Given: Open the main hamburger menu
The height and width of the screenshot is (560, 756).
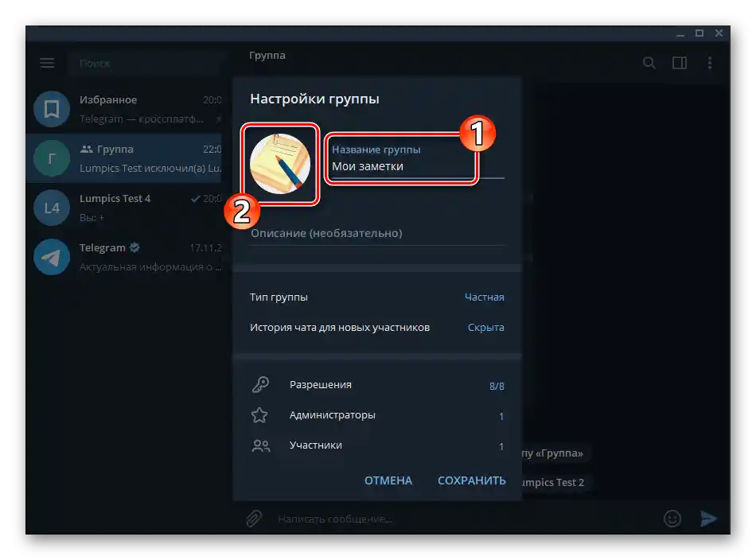Looking at the screenshot, I should click(x=47, y=62).
